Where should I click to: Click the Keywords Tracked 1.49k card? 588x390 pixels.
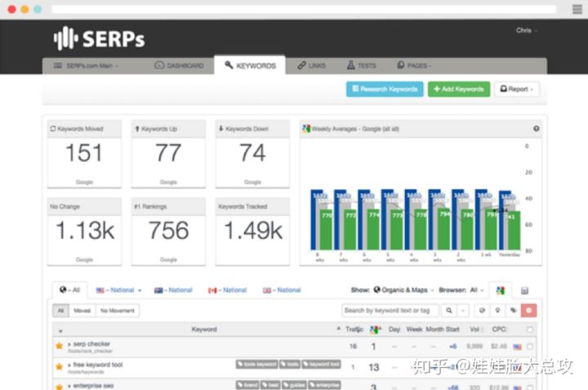252,231
